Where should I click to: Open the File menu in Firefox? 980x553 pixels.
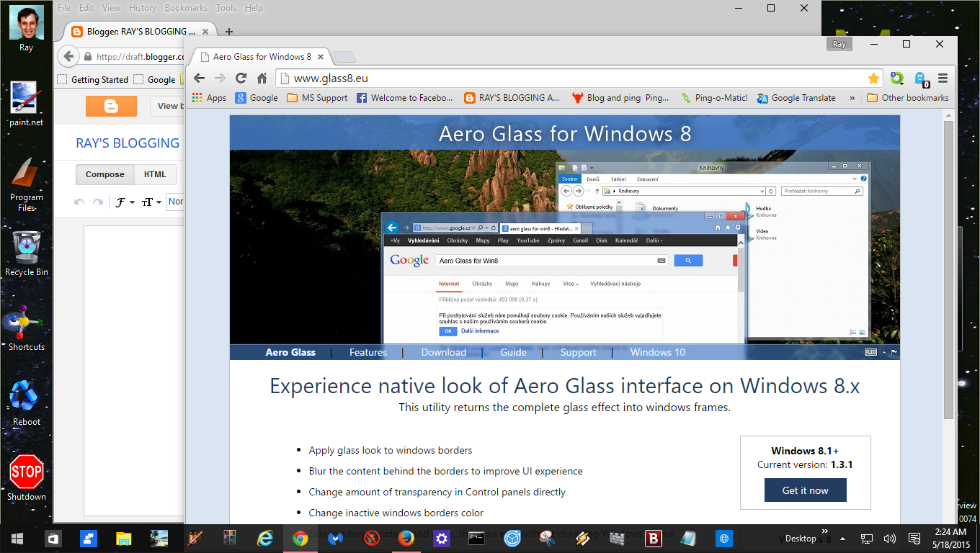[64, 8]
